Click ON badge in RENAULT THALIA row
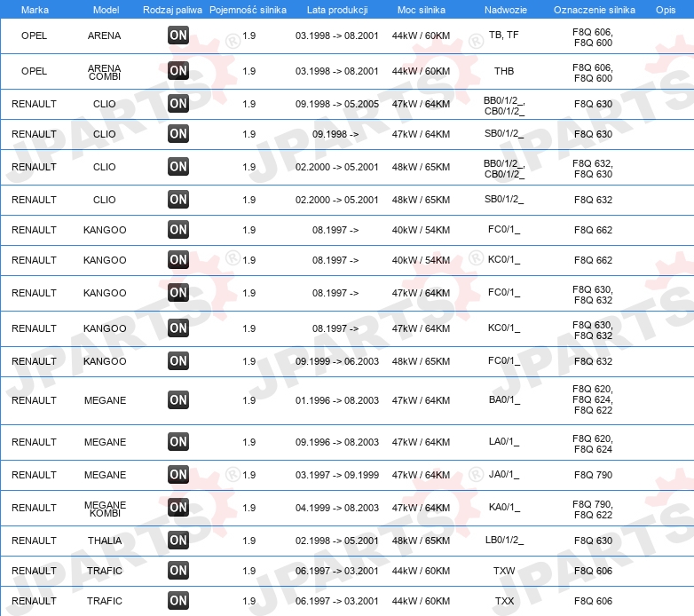The height and width of the screenshot is (616, 694). coord(178,541)
